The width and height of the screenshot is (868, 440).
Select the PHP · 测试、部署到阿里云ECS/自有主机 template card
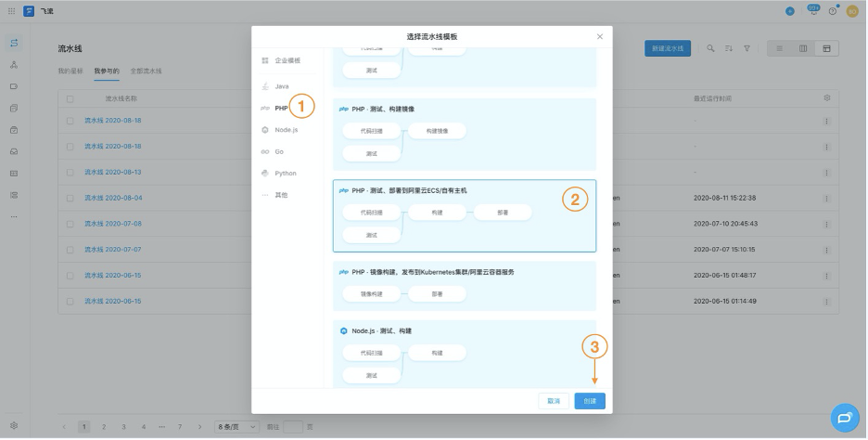(465, 215)
